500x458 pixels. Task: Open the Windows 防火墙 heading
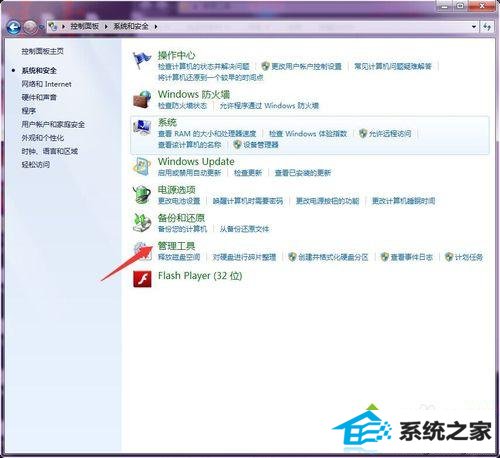pos(194,94)
